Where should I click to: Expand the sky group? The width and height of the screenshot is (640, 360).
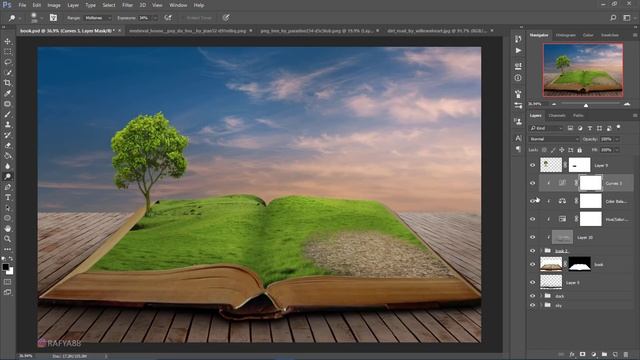pos(541,305)
